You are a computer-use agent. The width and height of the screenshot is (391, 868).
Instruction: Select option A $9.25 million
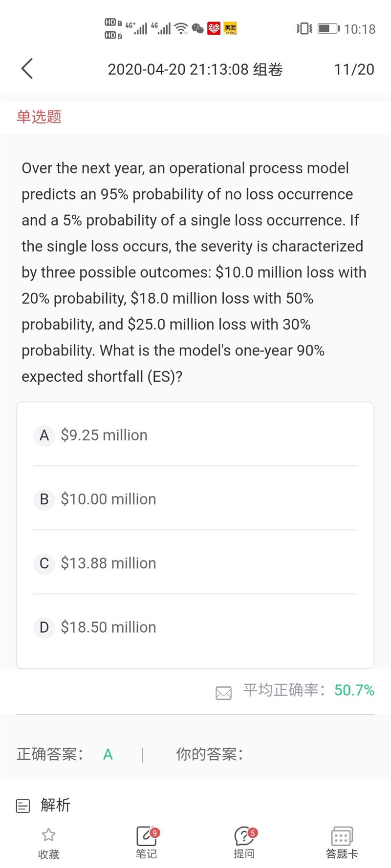pos(104,435)
